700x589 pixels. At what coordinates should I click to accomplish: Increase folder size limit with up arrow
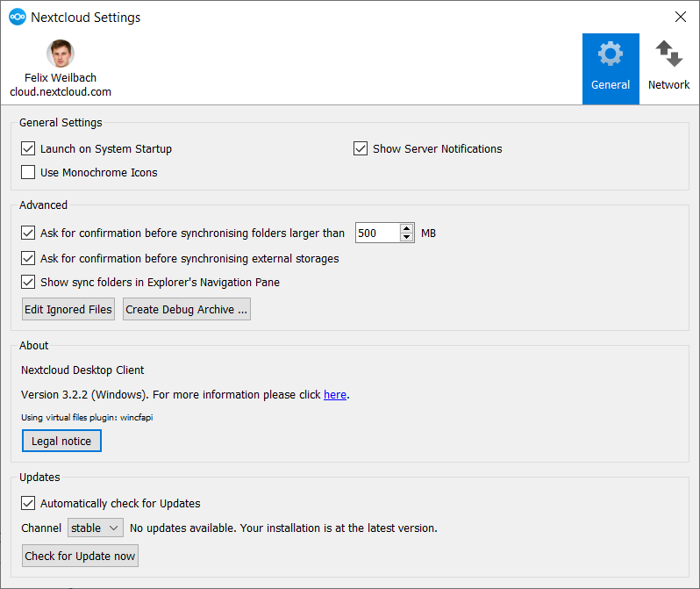pos(407,229)
